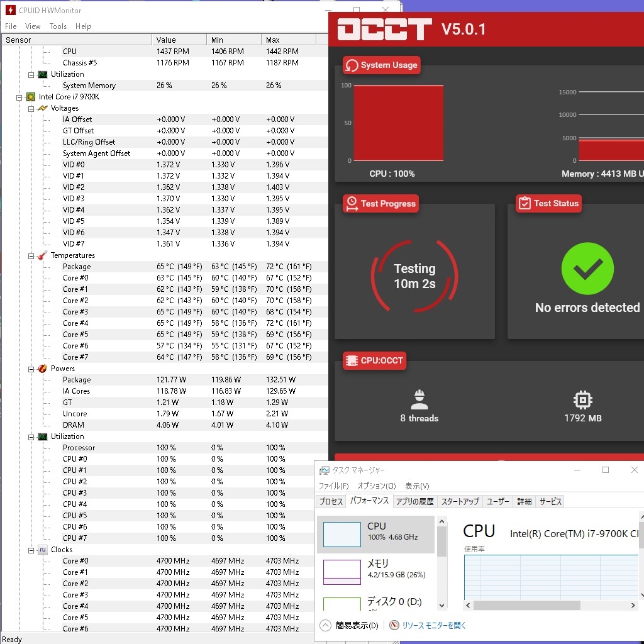644x644 pixels.
Task: Switch to the パフォーマンス tab in Task Manager
Action: [369, 501]
